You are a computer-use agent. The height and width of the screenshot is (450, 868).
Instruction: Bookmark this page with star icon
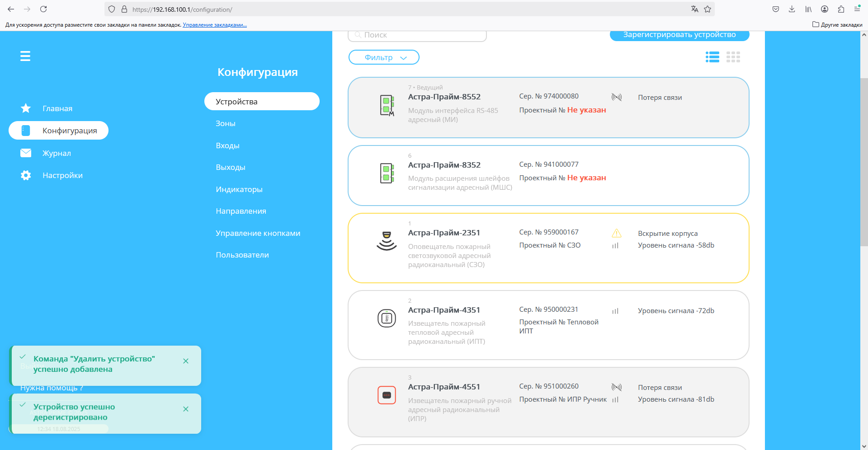[x=708, y=9]
